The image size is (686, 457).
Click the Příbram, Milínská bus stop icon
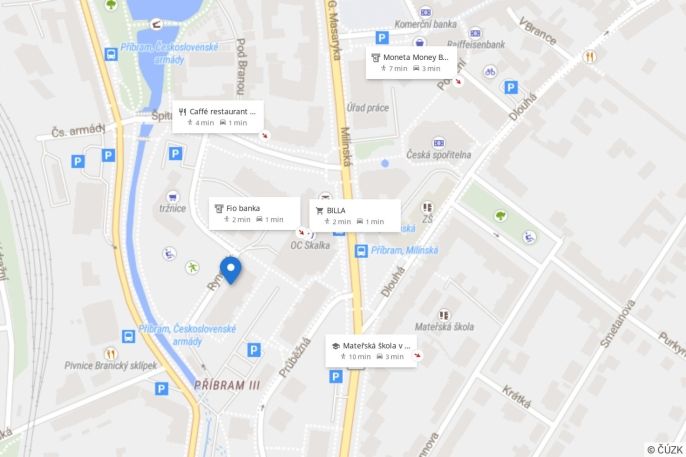tap(361, 251)
